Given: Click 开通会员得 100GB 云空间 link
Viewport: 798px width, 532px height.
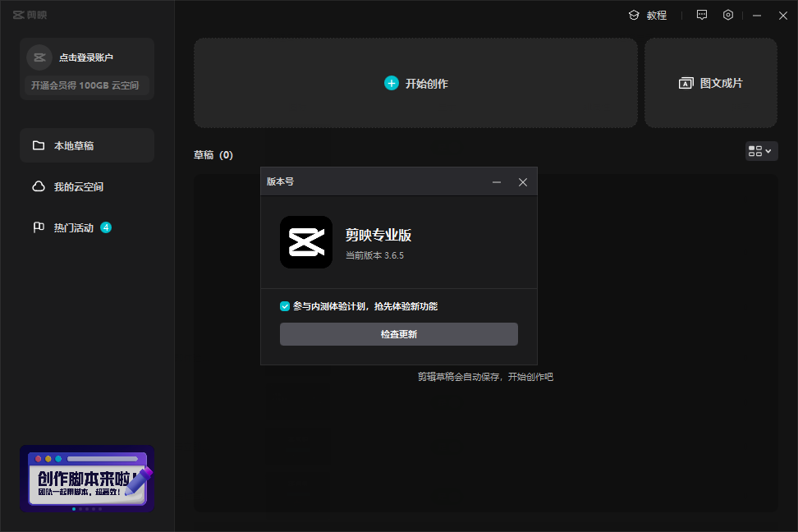Looking at the screenshot, I should tap(85, 85).
